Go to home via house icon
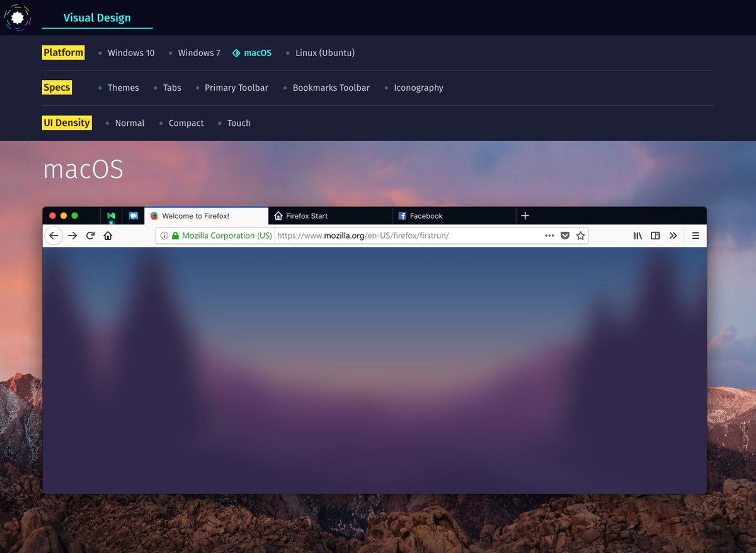The height and width of the screenshot is (553, 756). pyautogui.click(x=108, y=236)
